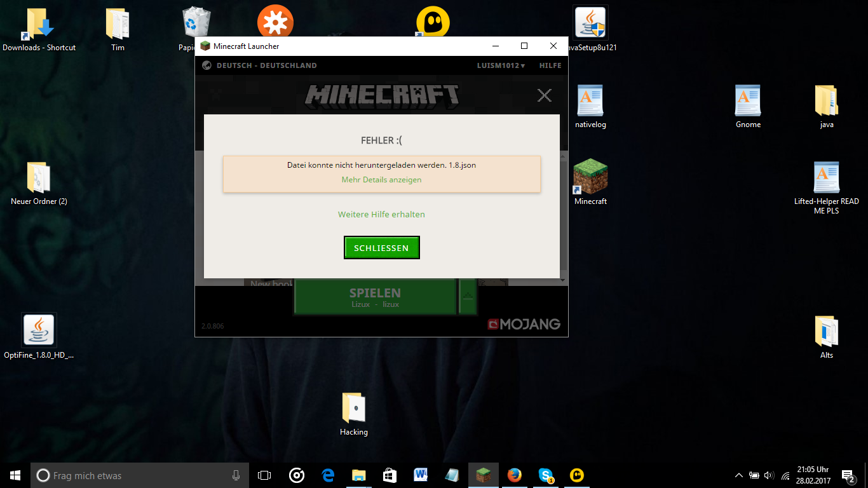Open the HILFE menu

550,65
